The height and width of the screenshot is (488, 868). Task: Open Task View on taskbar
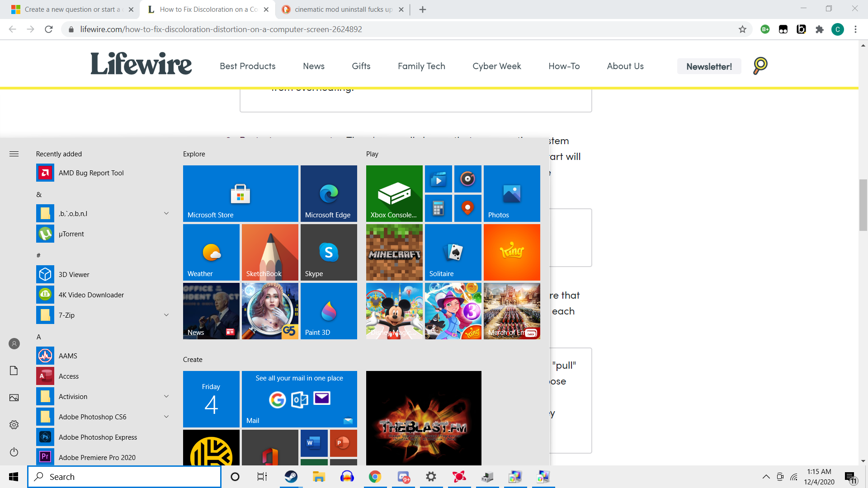point(262,477)
